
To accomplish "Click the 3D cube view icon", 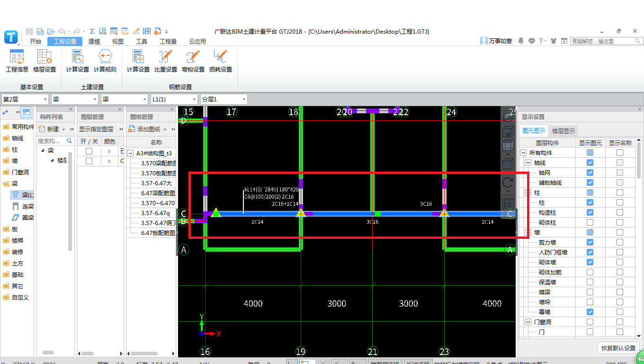I will 508,133.
